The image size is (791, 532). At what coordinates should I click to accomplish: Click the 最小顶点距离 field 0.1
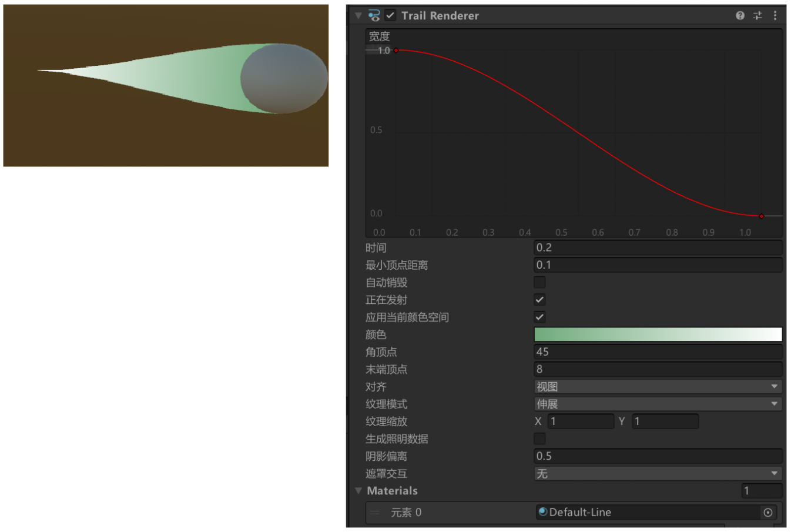point(658,265)
